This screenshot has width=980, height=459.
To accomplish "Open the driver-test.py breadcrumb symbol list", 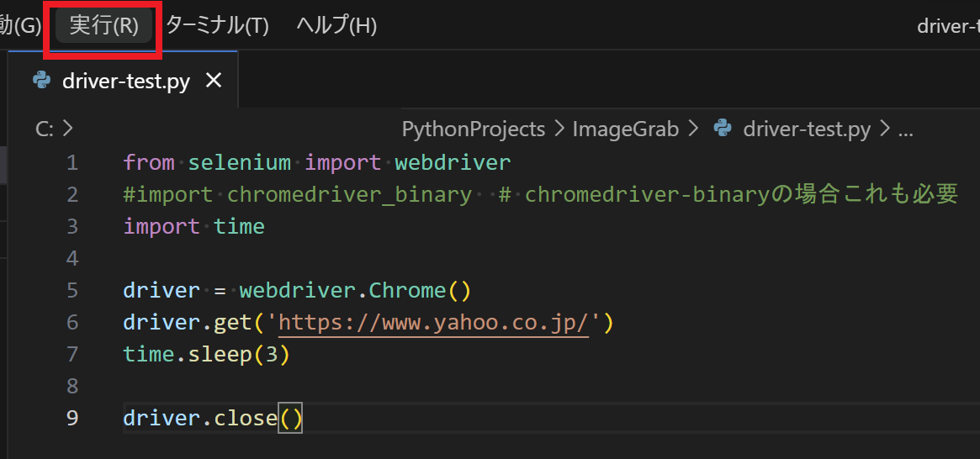I will pos(806,129).
